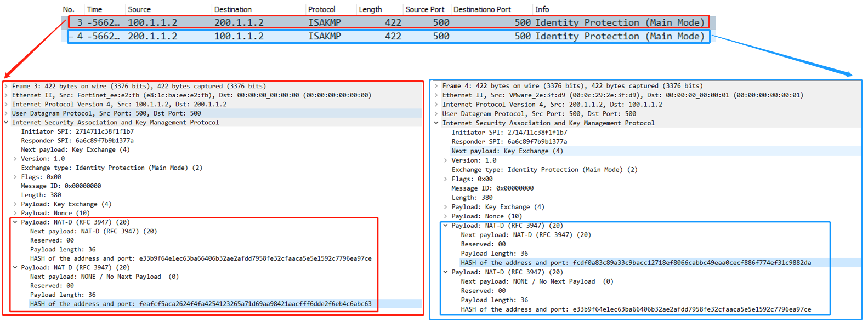Select HASH line starting with fcdf0a83c
Screen dimensions: 868x322
[x=635, y=263]
